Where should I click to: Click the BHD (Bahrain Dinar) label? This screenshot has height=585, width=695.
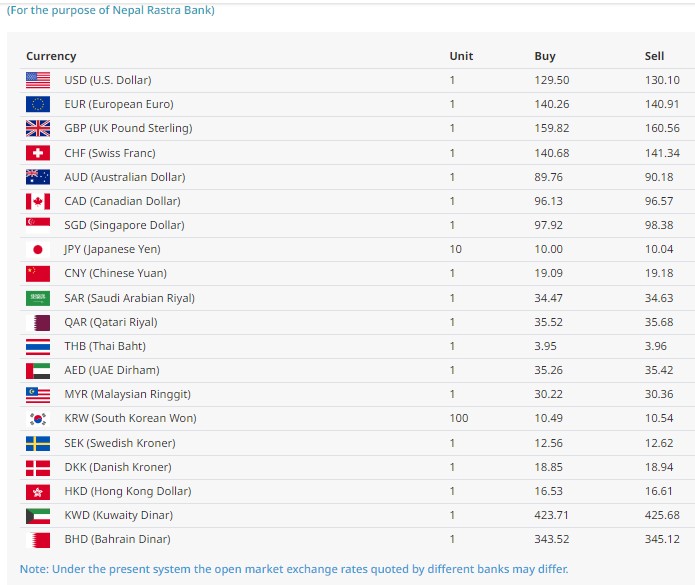117,539
